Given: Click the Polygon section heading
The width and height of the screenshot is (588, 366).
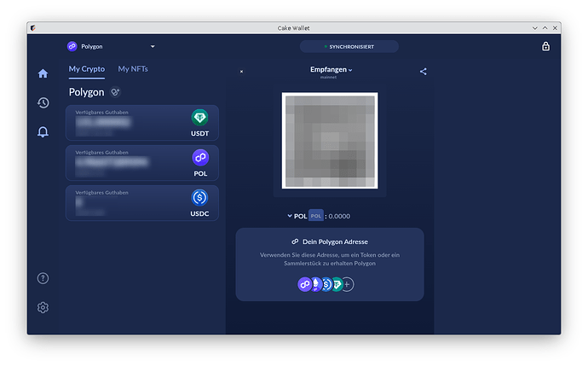Looking at the screenshot, I should click(87, 92).
